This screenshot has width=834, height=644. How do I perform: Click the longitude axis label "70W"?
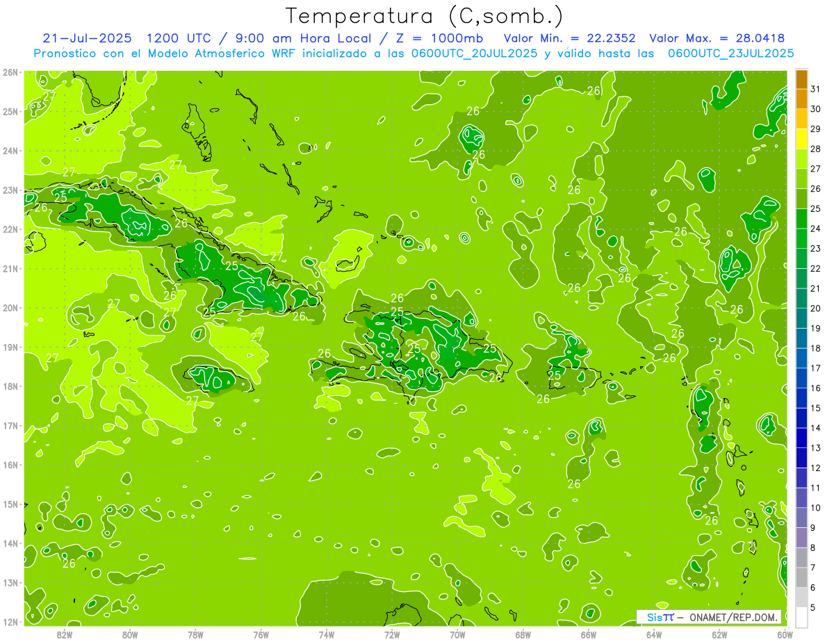457,634
